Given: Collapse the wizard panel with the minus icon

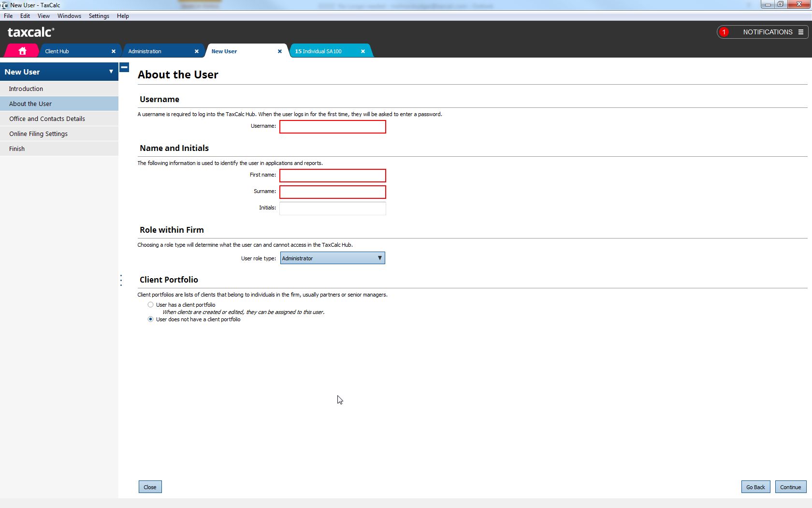Looking at the screenshot, I should click(x=124, y=68).
